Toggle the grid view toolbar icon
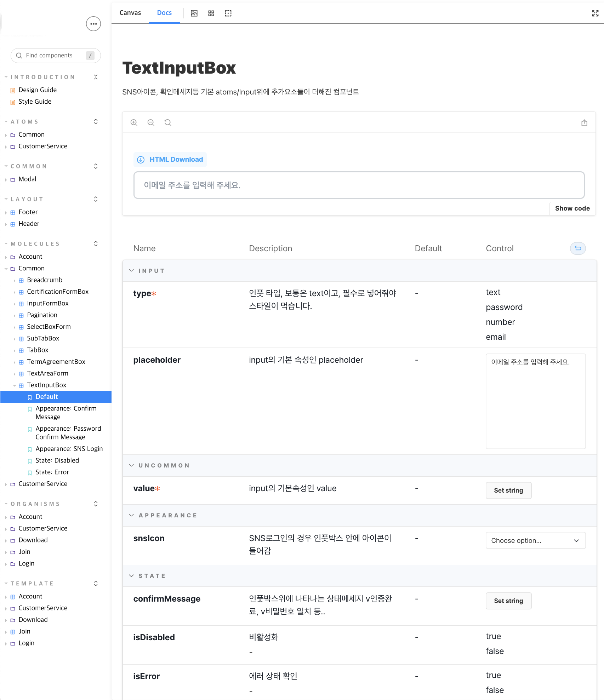Image resolution: width=604 pixels, height=700 pixels. tap(211, 13)
